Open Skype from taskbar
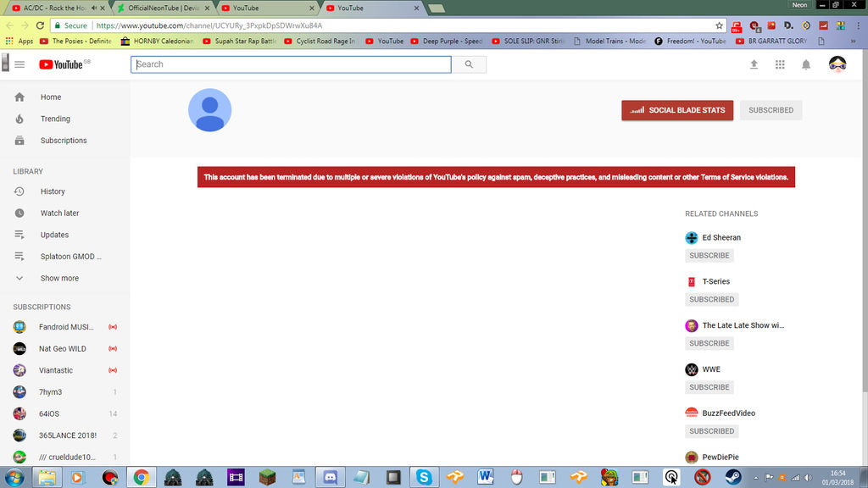This screenshot has height=488, width=868. pos(424,477)
